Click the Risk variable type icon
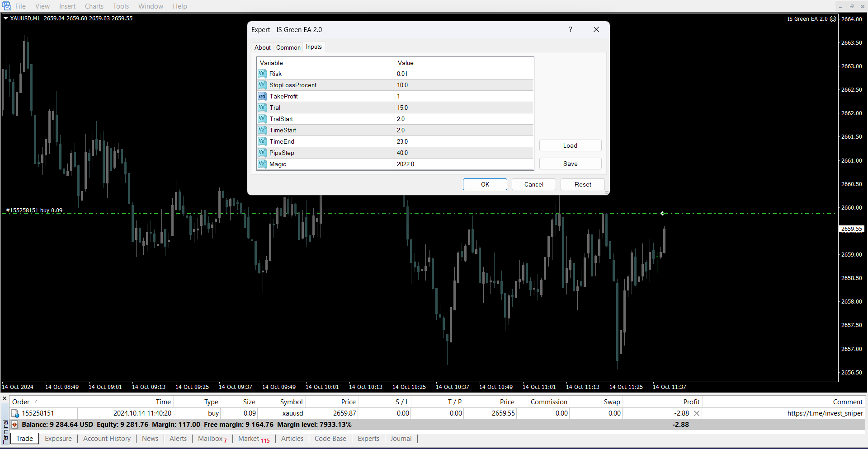The height and width of the screenshot is (449, 868). (x=262, y=74)
